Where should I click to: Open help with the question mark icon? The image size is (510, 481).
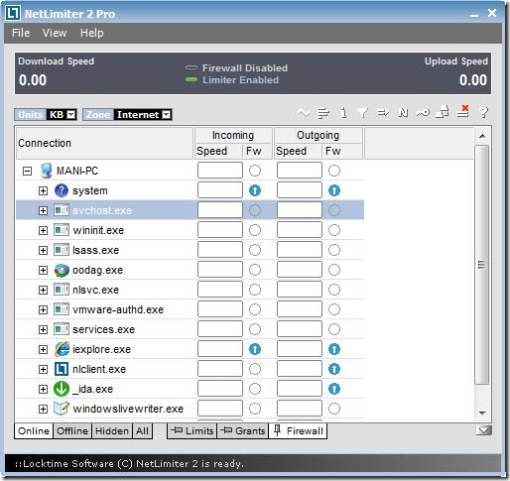[x=484, y=112]
